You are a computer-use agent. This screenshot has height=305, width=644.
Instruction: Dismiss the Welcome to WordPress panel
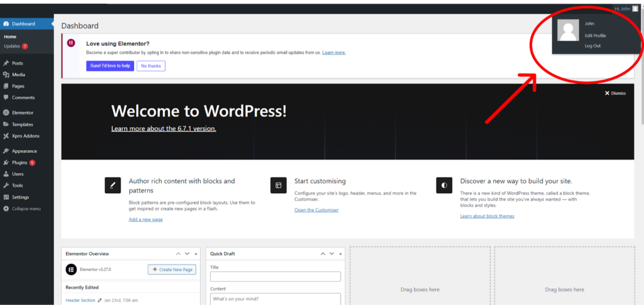[x=615, y=93]
